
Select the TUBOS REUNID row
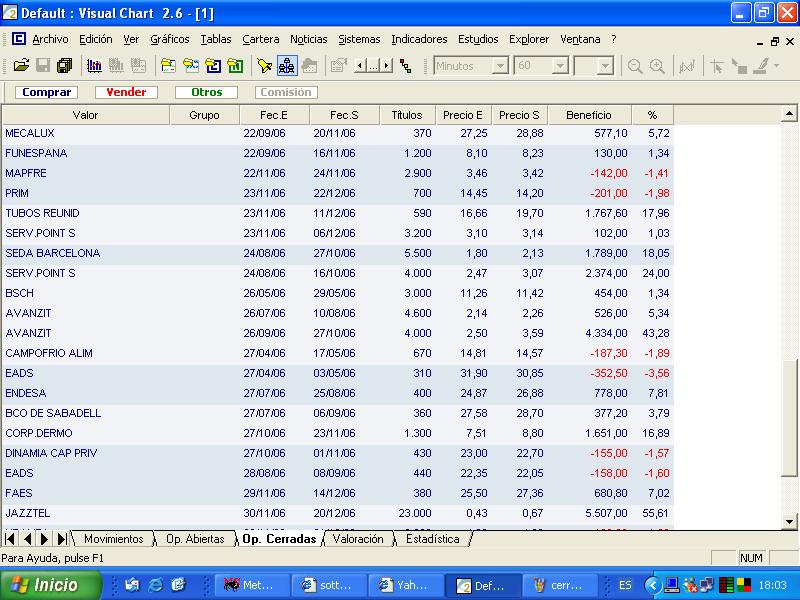pos(337,213)
